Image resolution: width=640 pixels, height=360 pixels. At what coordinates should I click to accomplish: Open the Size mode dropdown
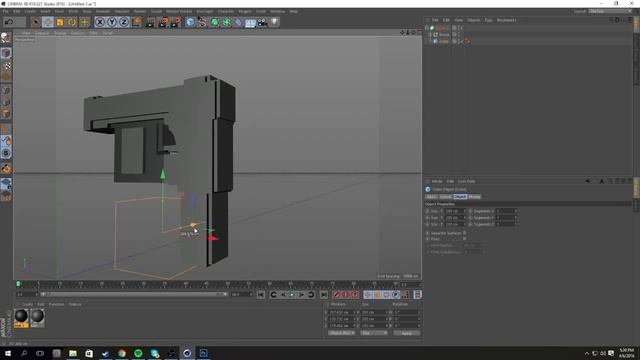click(374, 333)
